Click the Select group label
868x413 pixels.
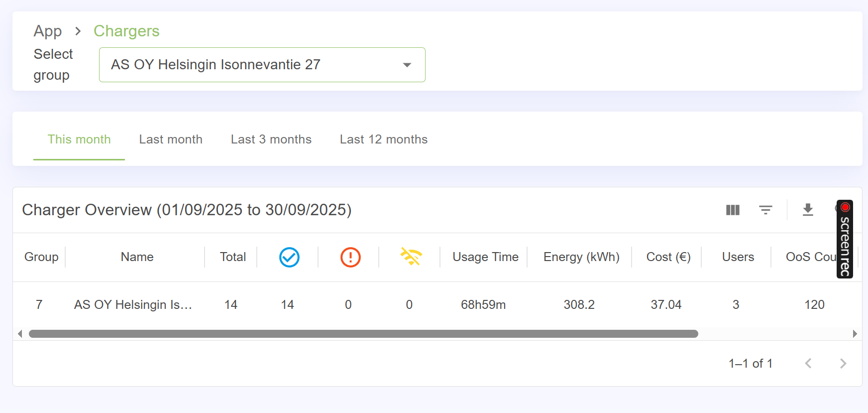53,65
